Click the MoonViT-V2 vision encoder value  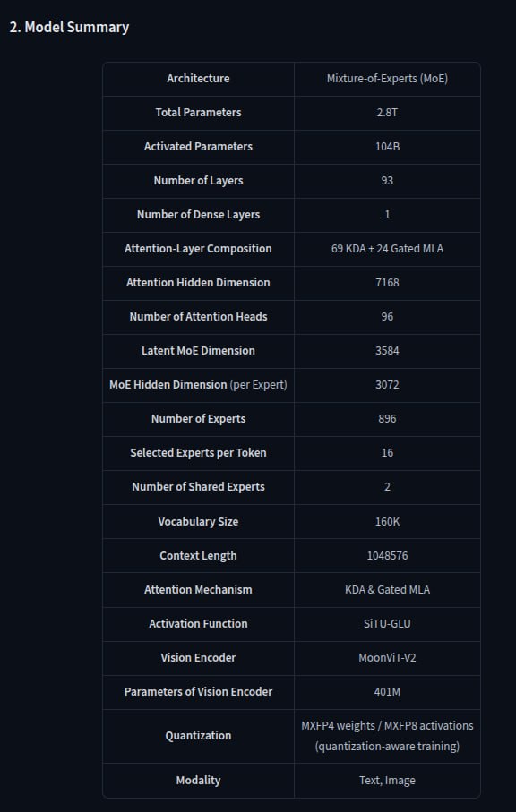tap(387, 658)
